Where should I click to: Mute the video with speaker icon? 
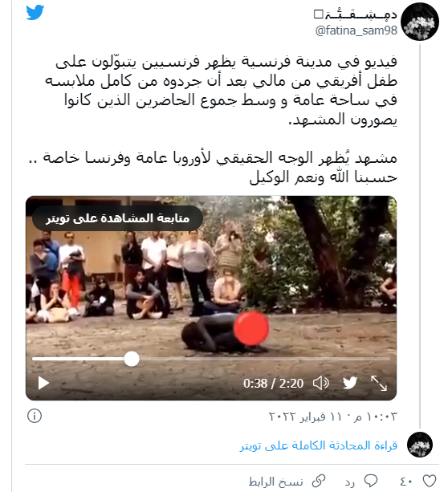click(x=321, y=383)
